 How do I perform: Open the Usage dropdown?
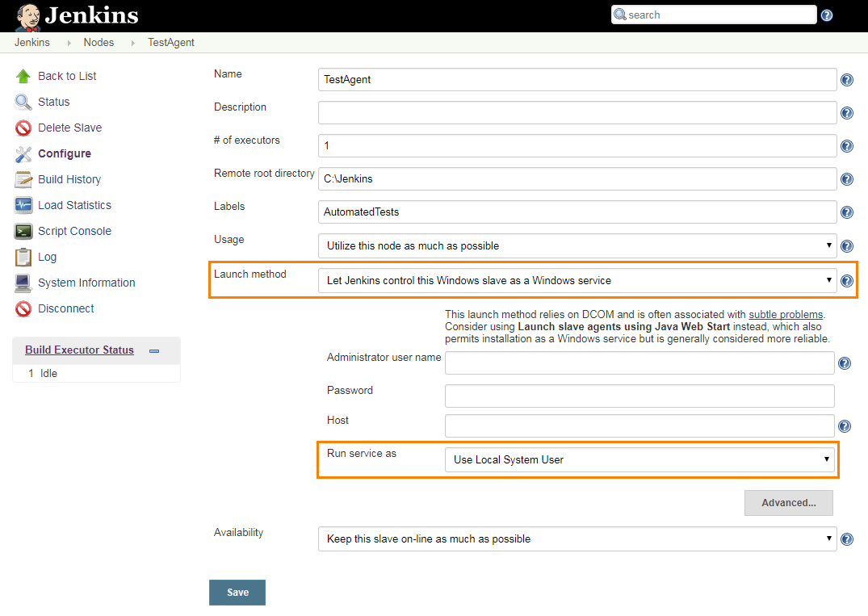tap(577, 245)
